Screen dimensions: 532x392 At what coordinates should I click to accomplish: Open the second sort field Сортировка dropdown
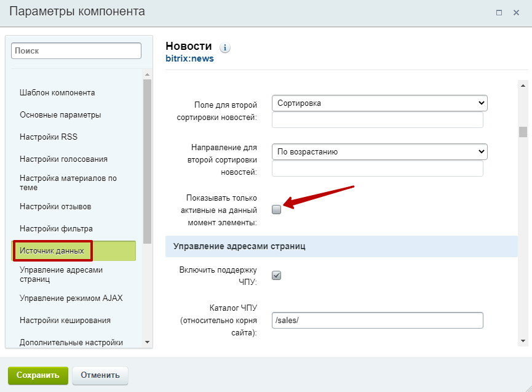point(379,103)
